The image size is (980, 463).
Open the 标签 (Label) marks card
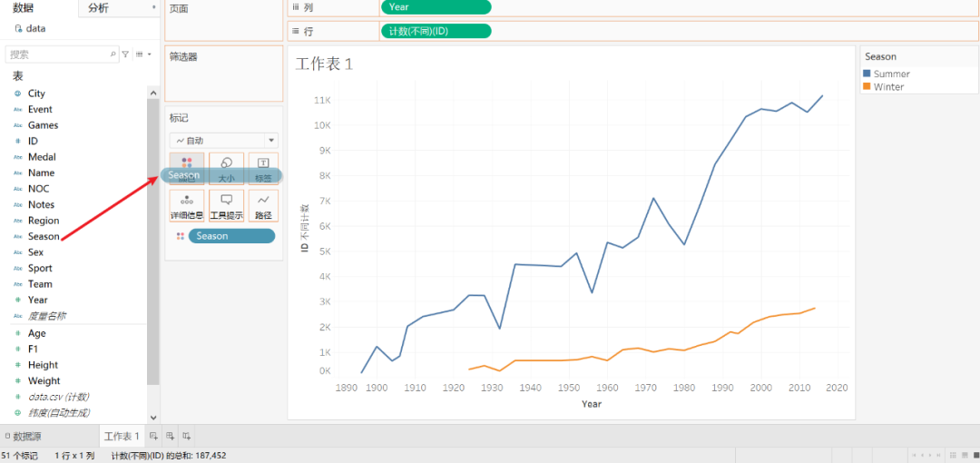pyautogui.click(x=263, y=169)
